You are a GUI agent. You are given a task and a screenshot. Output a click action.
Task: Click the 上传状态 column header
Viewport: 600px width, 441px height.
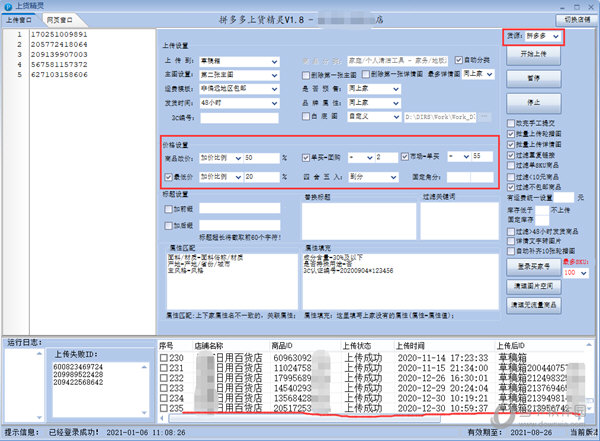click(x=357, y=346)
